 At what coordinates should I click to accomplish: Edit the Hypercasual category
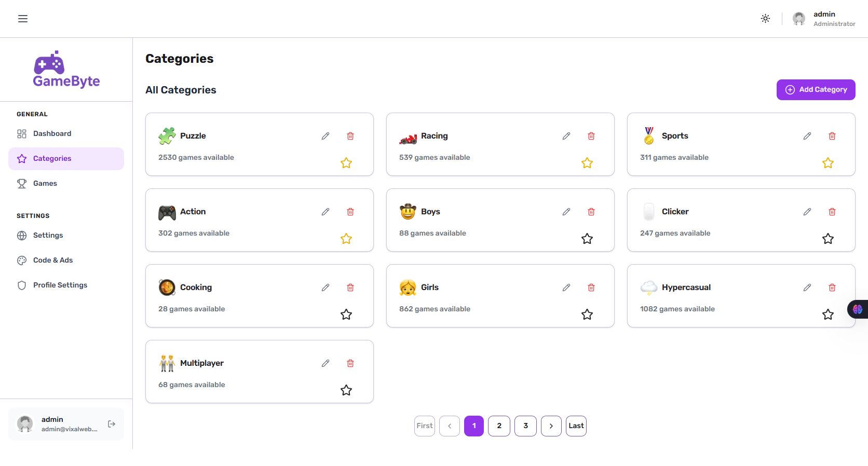[x=807, y=287]
